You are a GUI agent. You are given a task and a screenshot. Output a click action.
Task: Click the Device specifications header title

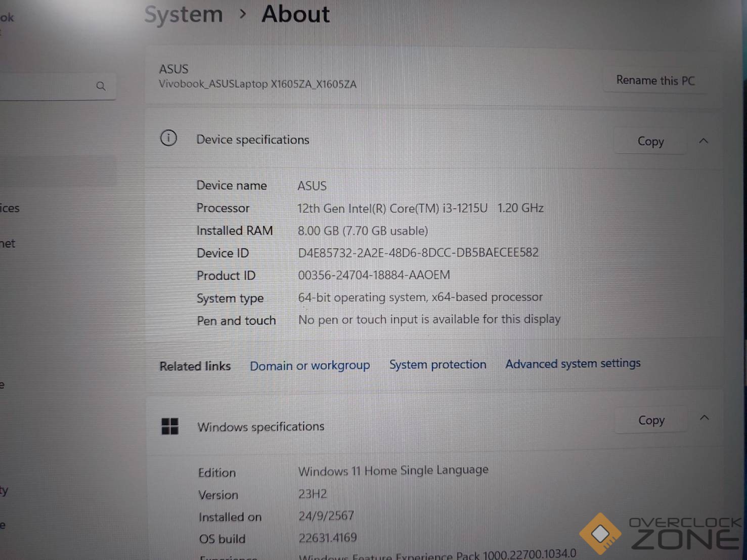coord(252,140)
